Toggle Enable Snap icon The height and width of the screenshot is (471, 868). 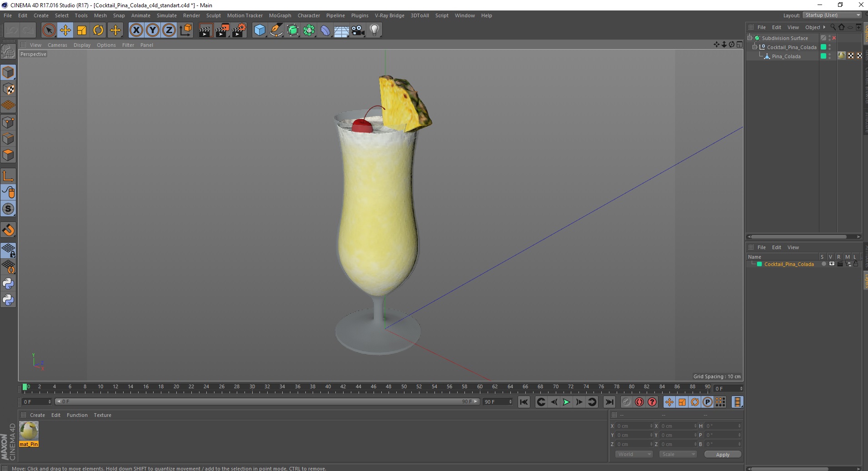[x=8, y=230]
